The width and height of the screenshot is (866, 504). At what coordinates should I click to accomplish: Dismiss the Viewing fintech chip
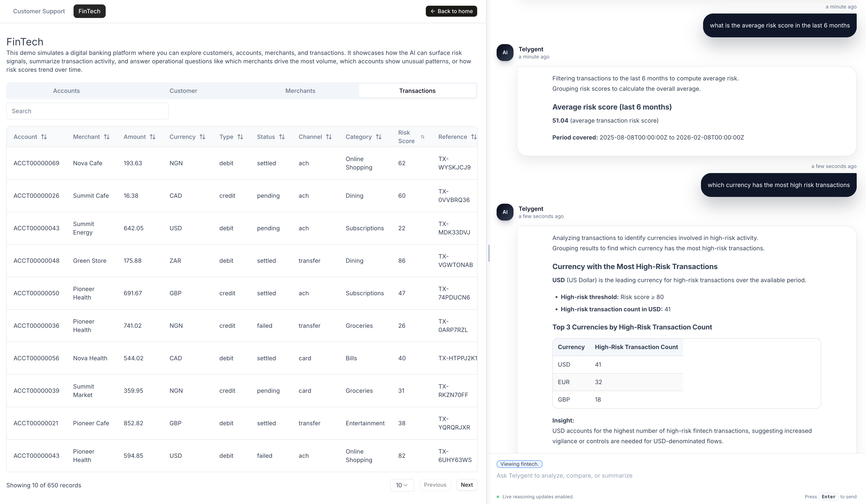pyautogui.click(x=519, y=464)
